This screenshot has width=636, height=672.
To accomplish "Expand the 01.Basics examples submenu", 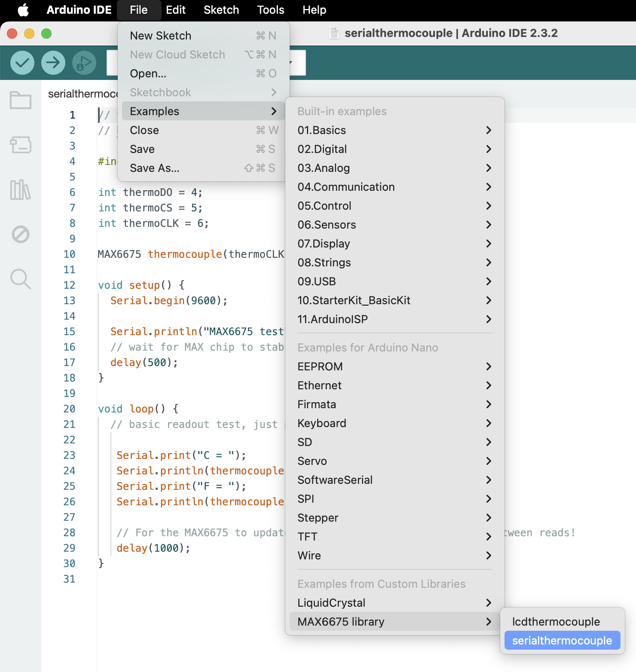I will point(394,130).
